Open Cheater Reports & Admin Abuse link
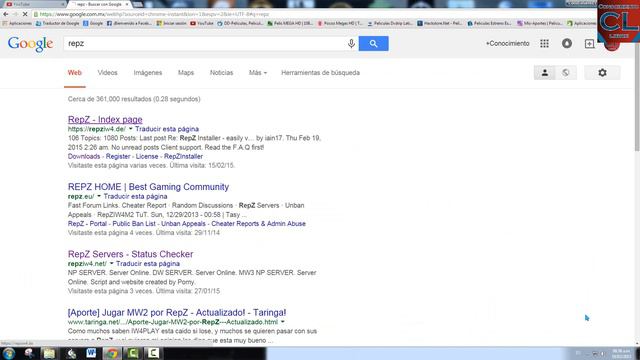 click(258, 224)
